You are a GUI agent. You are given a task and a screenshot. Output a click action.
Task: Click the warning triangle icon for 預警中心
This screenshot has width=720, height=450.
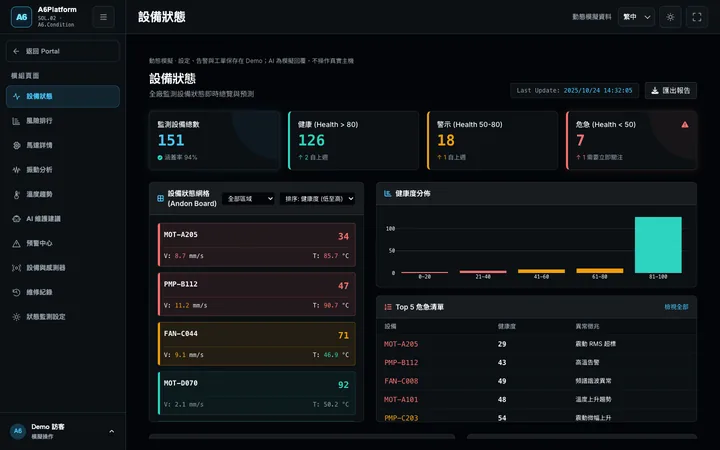coord(17,243)
